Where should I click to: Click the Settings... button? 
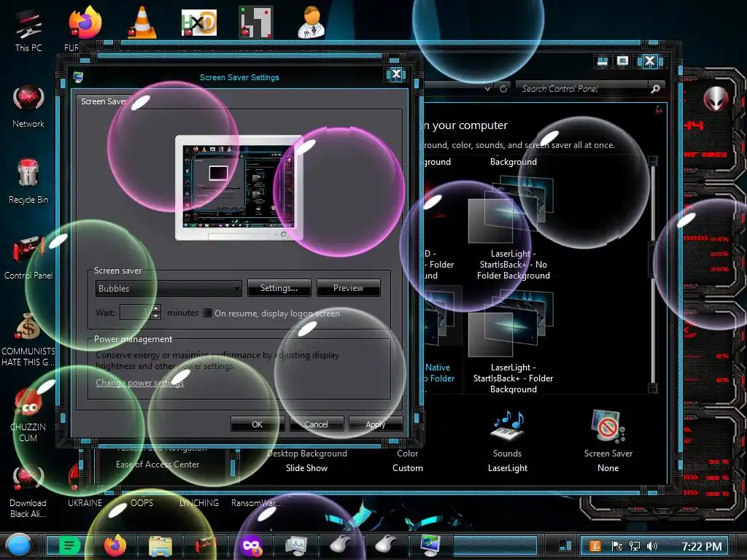(279, 287)
